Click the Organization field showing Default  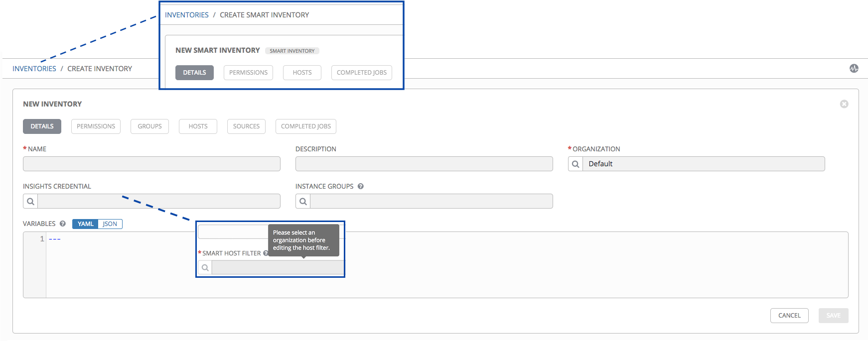click(x=704, y=164)
